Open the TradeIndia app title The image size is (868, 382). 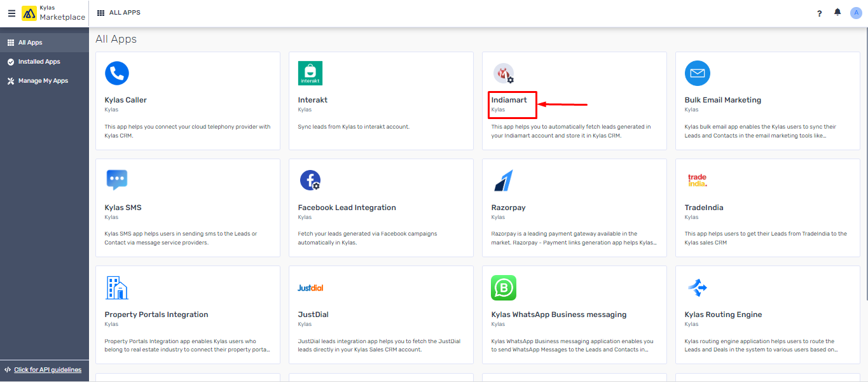pyautogui.click(x=704, y=208)
